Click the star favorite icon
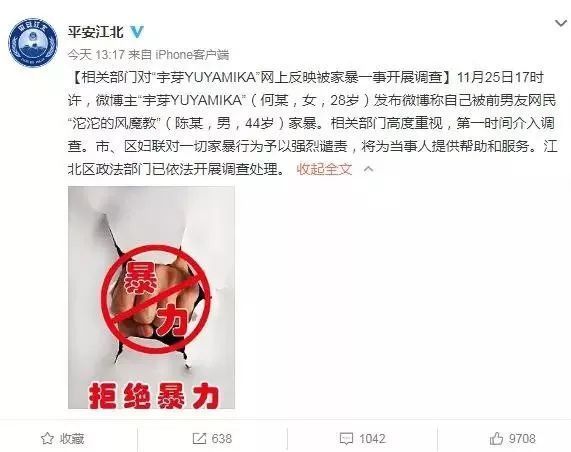 click(47, 439)
